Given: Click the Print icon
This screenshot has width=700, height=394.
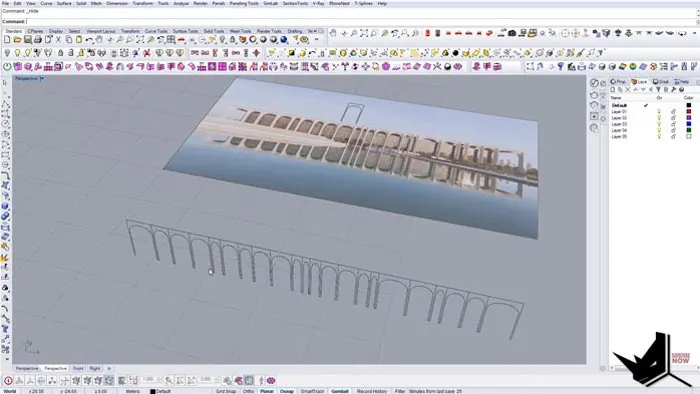Looking at the screenshot, I should (38, 40).
